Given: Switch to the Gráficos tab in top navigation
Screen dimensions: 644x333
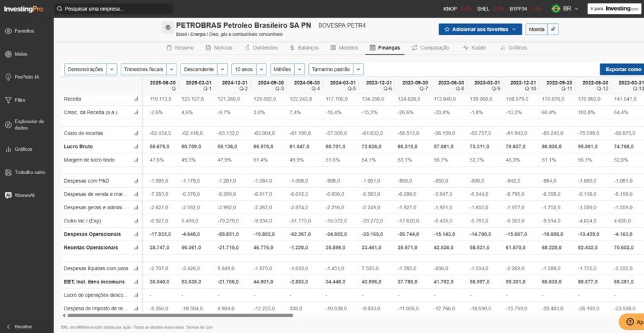Looking at the screenshot, I should 513,48.
